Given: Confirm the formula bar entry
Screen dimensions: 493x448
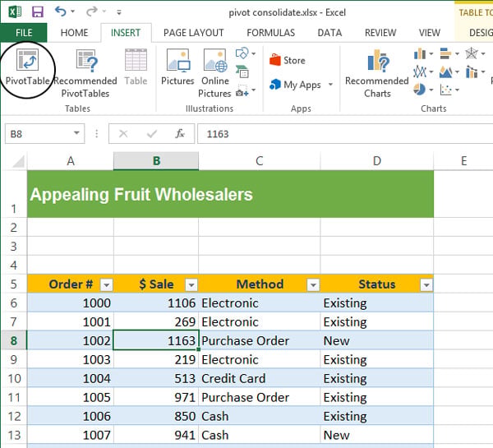Looking at the screenshot, I should click(x=151, y=134).
